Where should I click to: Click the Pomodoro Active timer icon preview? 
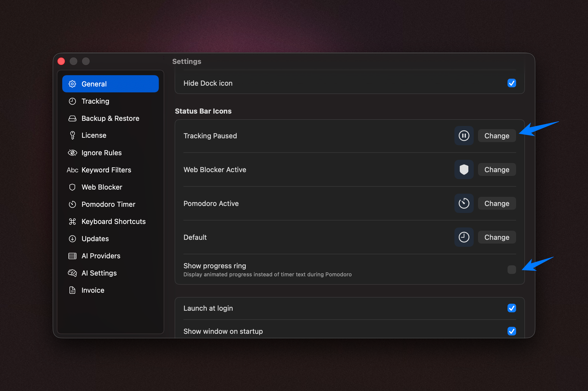point(464,203)
